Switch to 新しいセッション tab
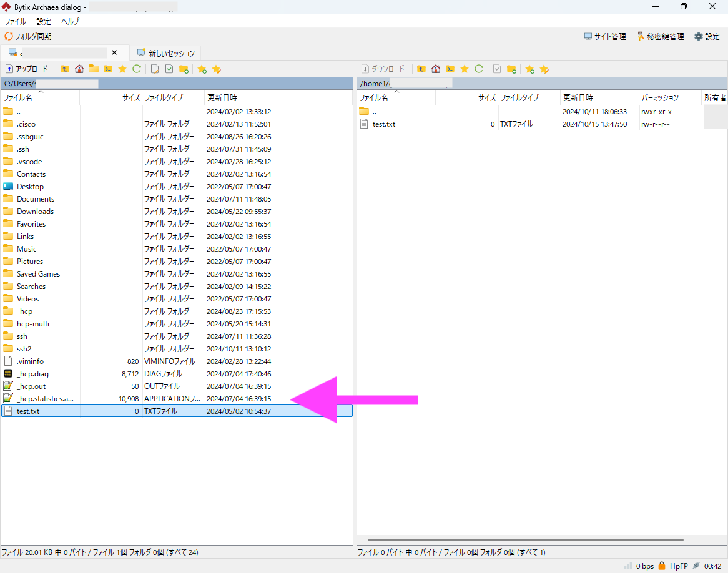Viewport: 728px width, 573px height. 166,53
